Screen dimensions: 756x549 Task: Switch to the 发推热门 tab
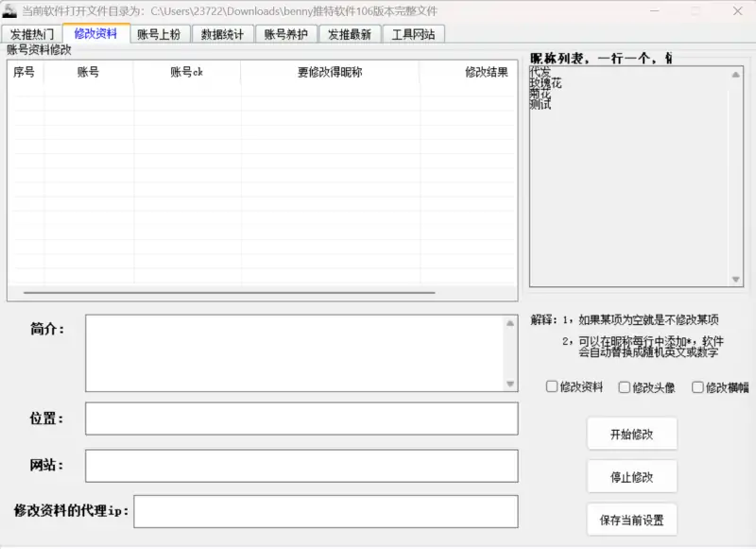(31, 34)
